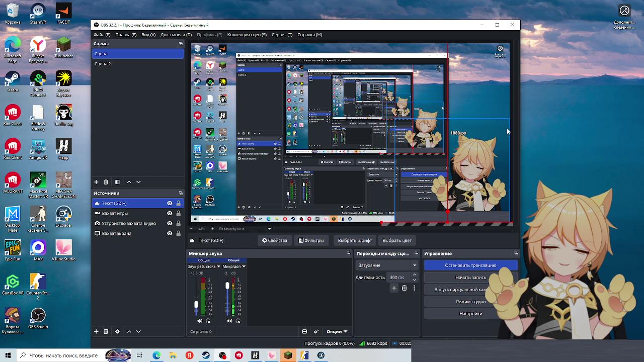Open the Док-панели (D) menu
This screenshot has height=362, width=644.
coord(176,35)
